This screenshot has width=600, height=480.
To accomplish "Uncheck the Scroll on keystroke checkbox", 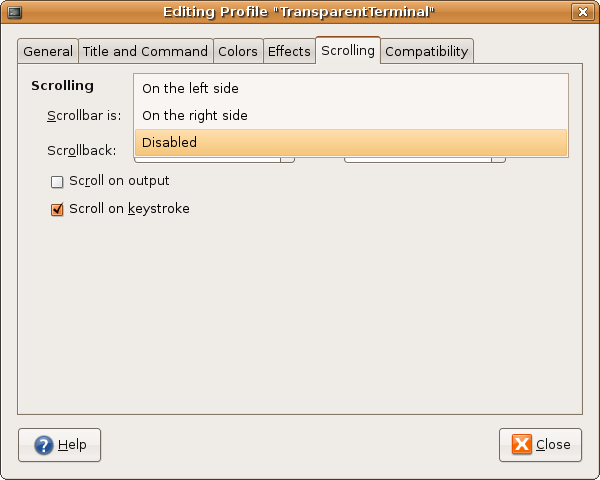I will (57, 209).
